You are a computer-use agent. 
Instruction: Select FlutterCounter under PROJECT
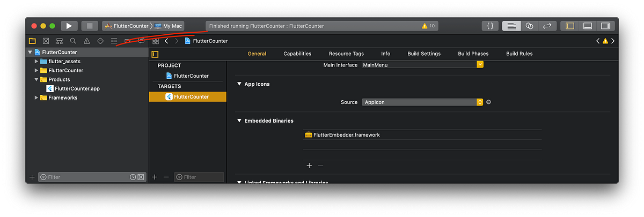188,76
